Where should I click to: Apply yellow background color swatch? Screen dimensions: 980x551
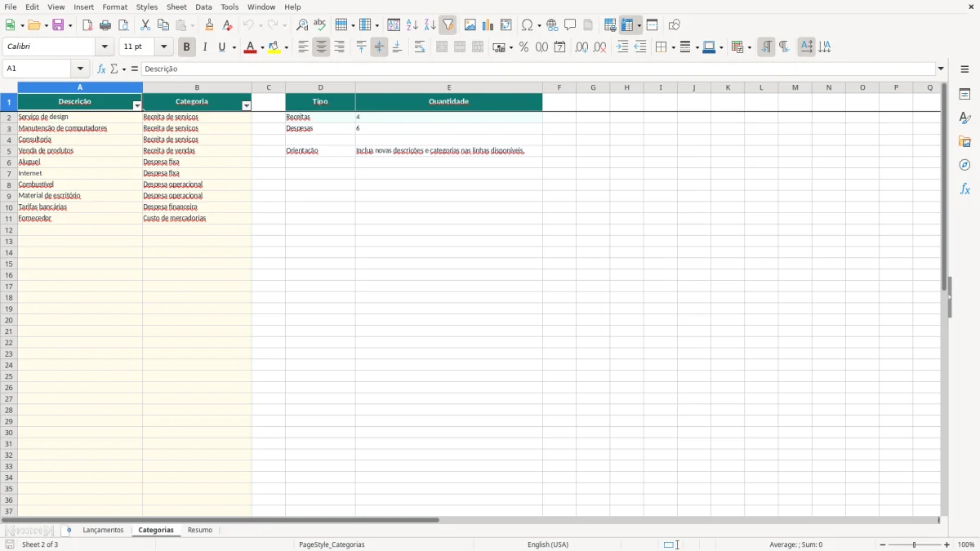274,47
